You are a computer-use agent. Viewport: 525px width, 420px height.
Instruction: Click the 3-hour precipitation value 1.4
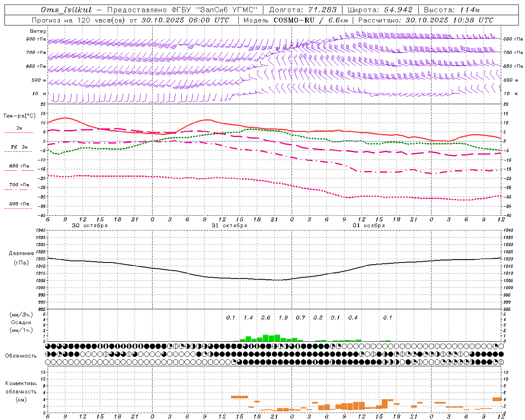point(248,317)
